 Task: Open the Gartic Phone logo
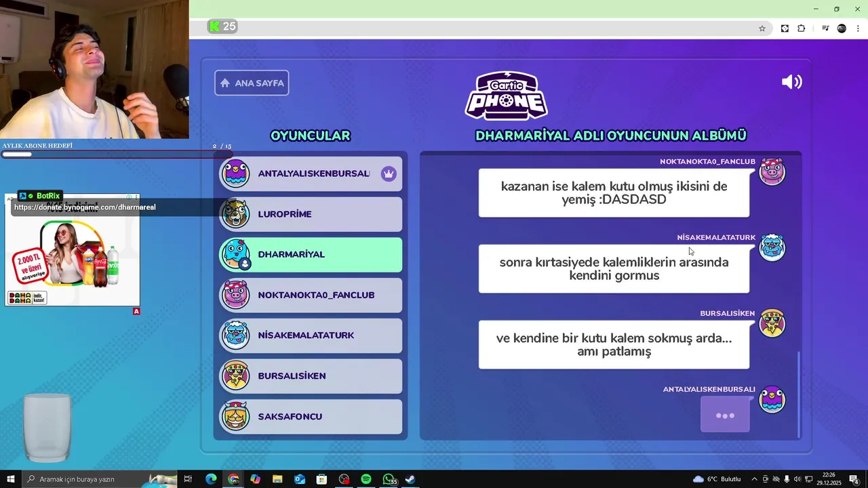coord(506,96)
